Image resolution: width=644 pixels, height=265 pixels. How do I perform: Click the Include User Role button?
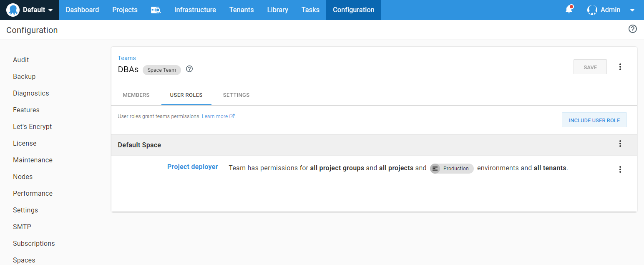click(x=594, y=120)
